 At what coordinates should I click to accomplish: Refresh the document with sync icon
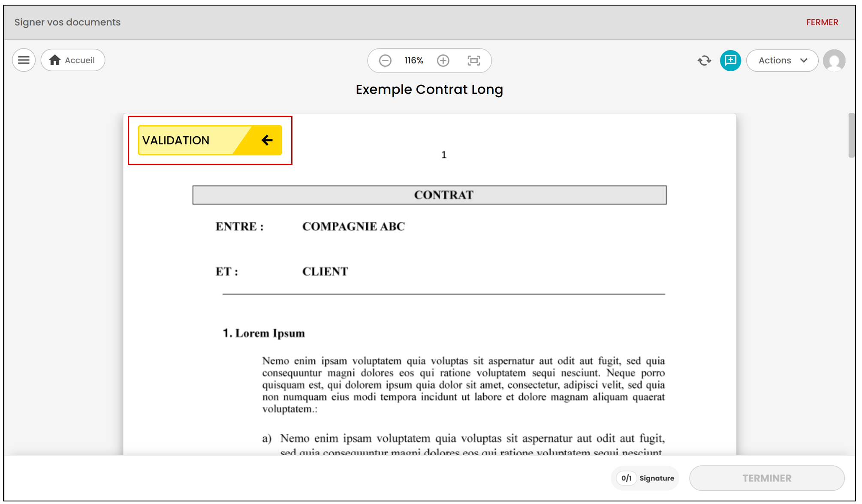point(704,61)
